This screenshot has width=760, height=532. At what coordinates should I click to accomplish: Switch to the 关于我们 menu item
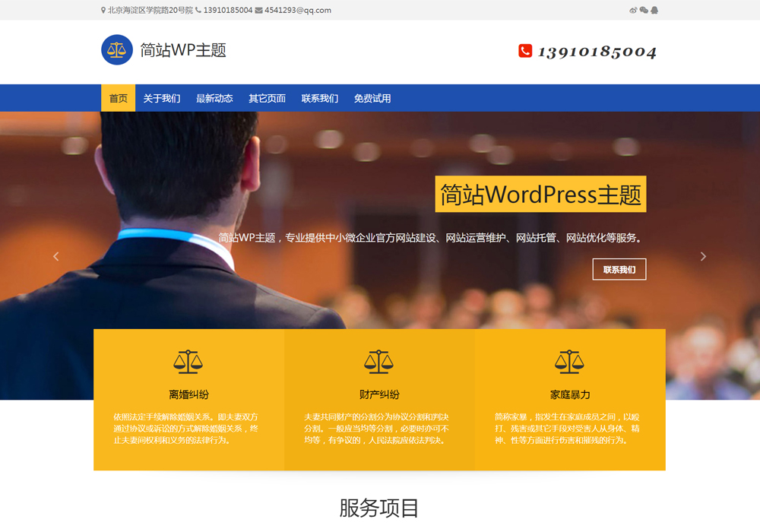click(x=160, y=97)
